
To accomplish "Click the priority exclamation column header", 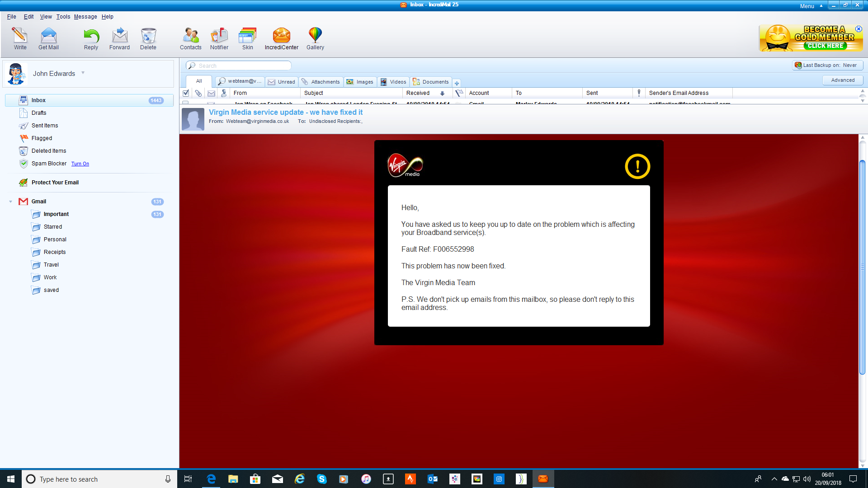I will click(639, 93).
